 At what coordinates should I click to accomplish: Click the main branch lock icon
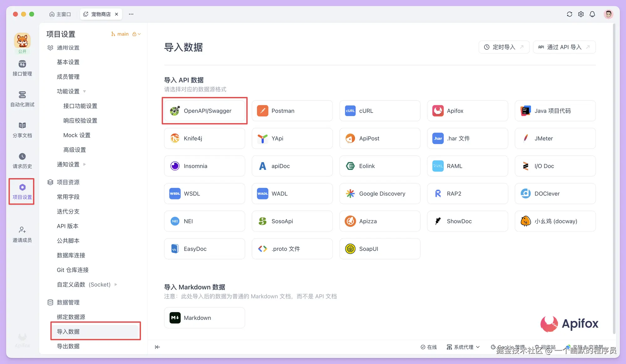point(134,34)
